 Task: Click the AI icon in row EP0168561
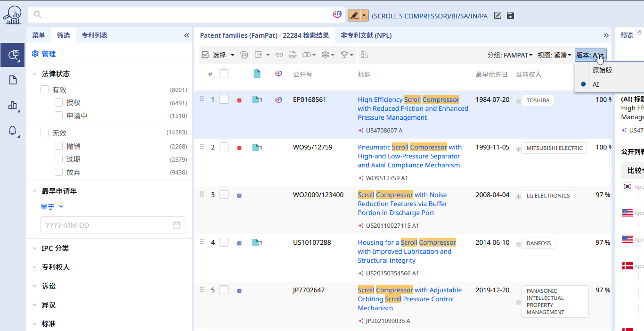278,100
